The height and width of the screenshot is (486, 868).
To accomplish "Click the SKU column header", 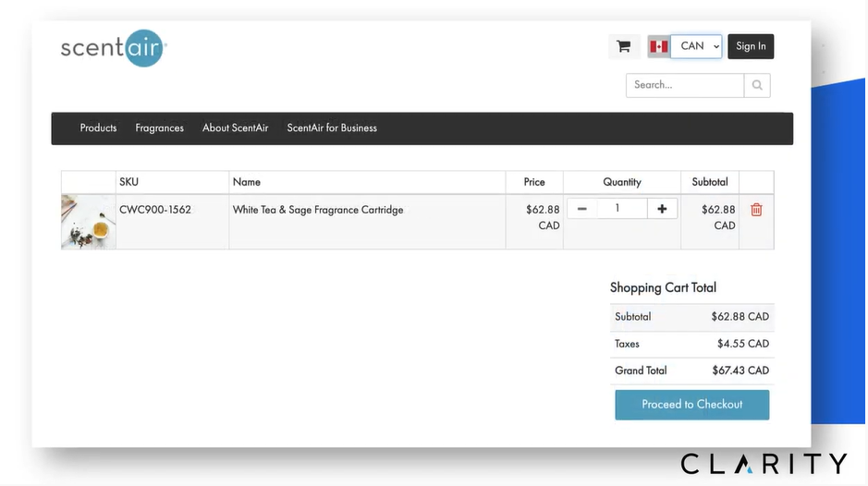I will coord(129,182).
